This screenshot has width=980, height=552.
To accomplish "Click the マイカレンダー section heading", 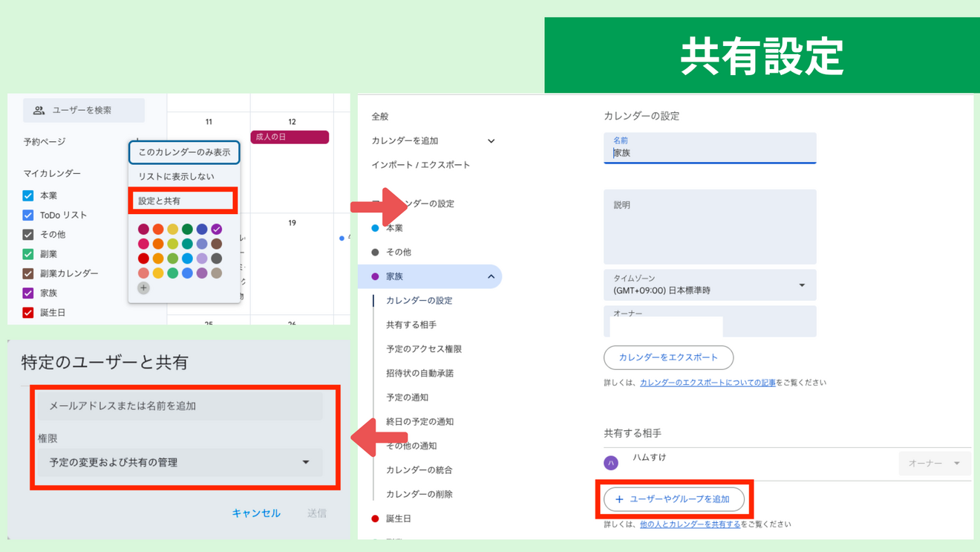I will (x=52, y=174).
